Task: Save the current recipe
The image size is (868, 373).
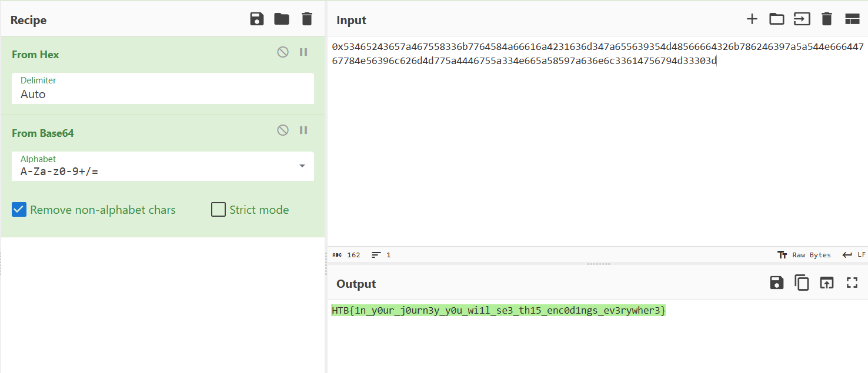Action: click(257, 19)
